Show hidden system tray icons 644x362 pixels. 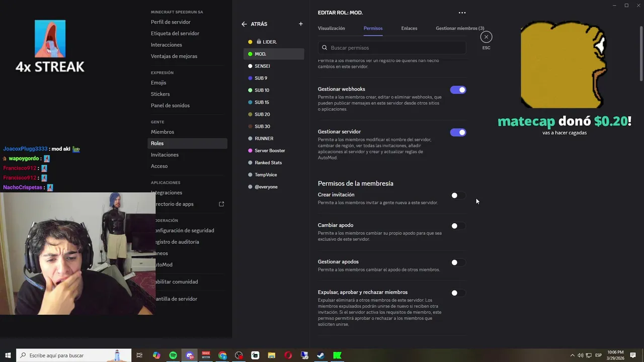point(573,355)
